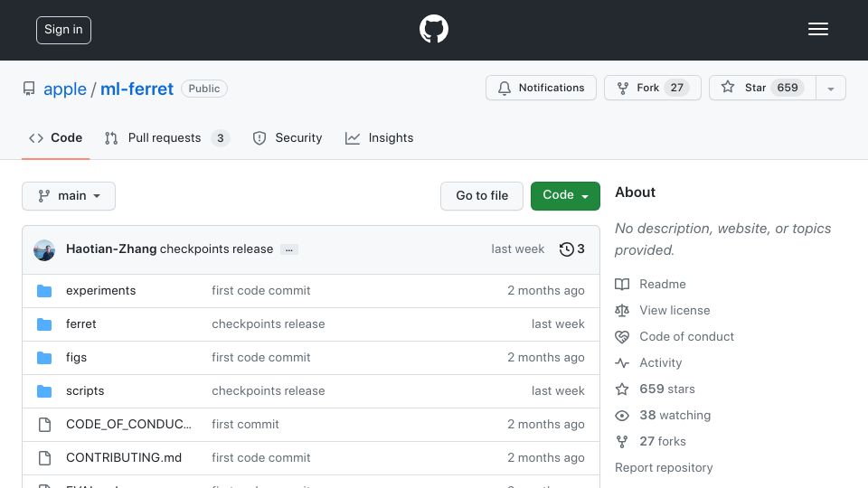Click the Code of conduct link
Image resolution: width=868 pixels, height=488 pixels.
click(686, 336)
